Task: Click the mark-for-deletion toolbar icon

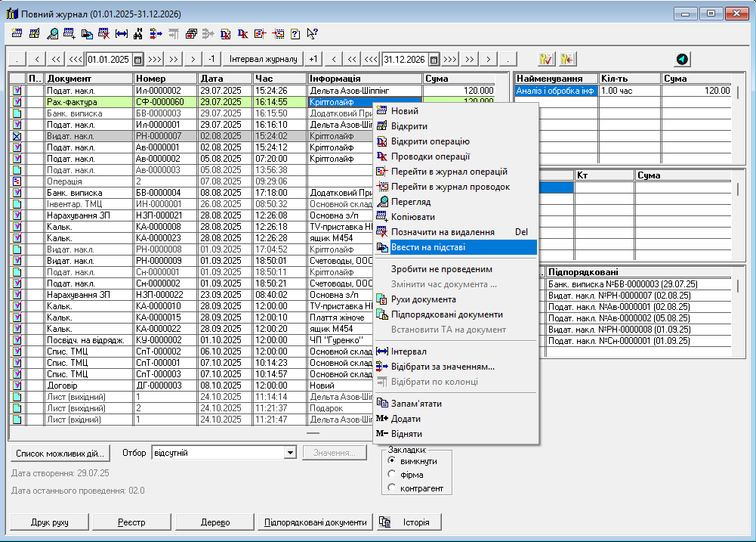Action: pyautogui.click(x=103, y=33)
